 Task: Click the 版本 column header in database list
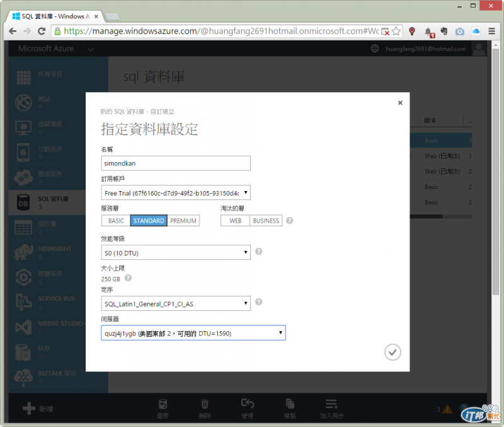point(430,120)
